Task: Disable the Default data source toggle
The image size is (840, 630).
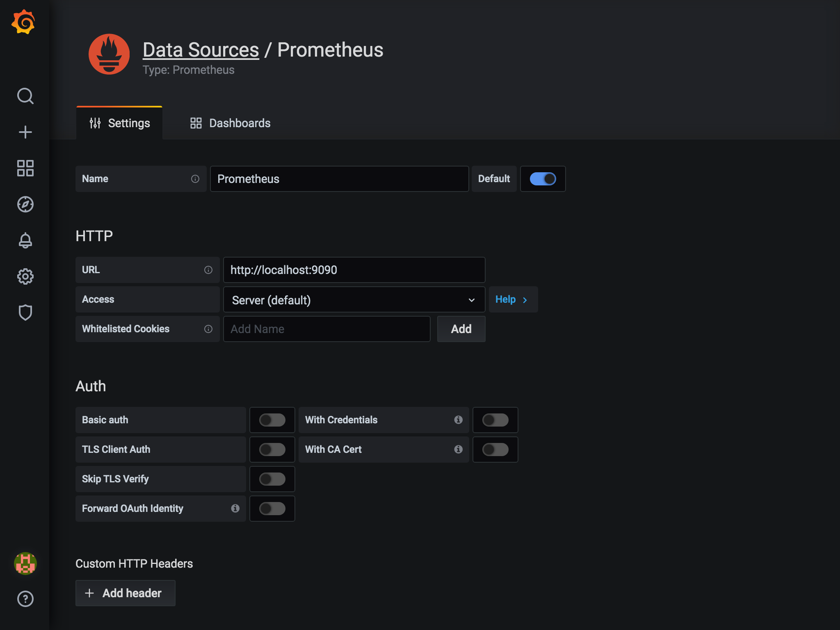Action: (x=543, y=179)
